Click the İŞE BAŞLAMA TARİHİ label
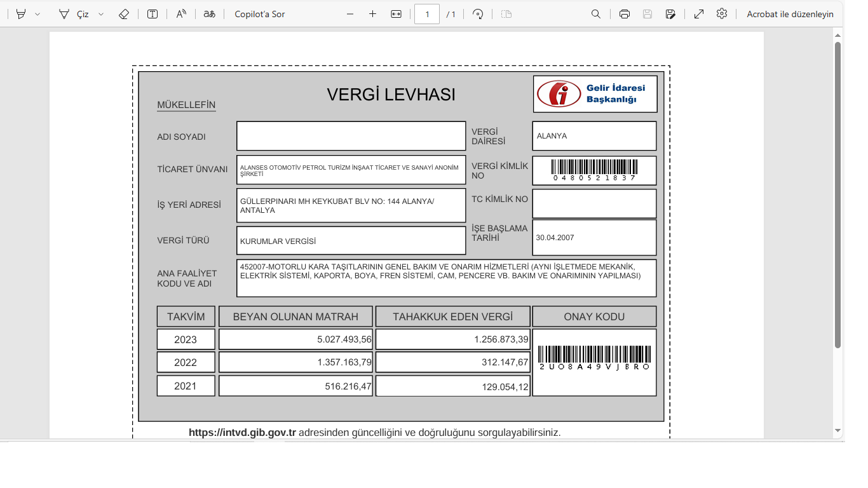 tap(499, 233)
